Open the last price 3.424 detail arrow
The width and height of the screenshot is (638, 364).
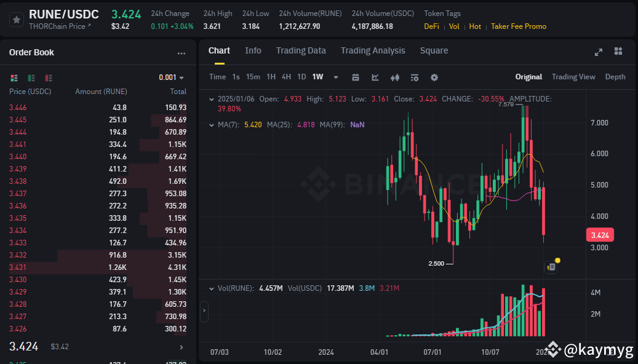[x=181, y=347]
